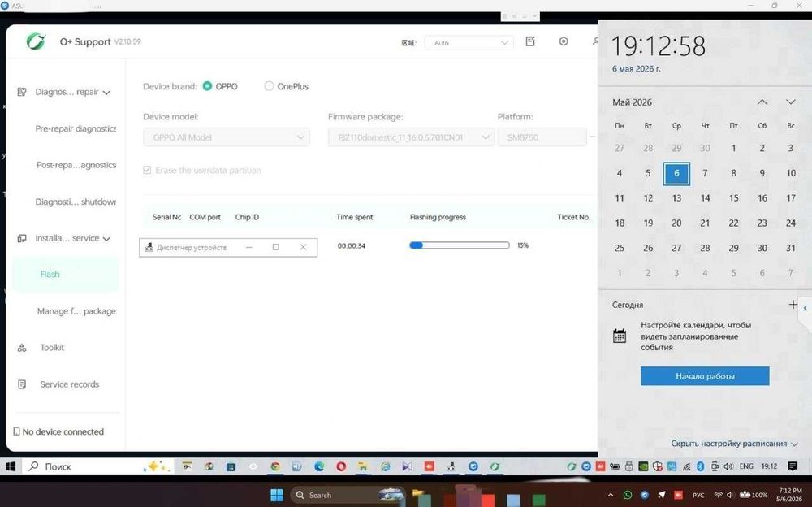Image resolution: width=812 pixels, height=507 pixels.
Task: Click the Platform field SM8750
Action: 542,137
